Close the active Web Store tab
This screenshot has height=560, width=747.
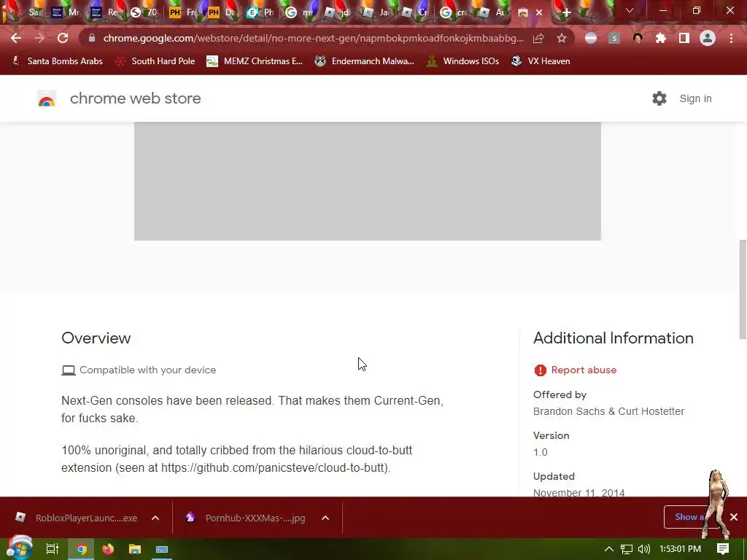coord(539,13)
